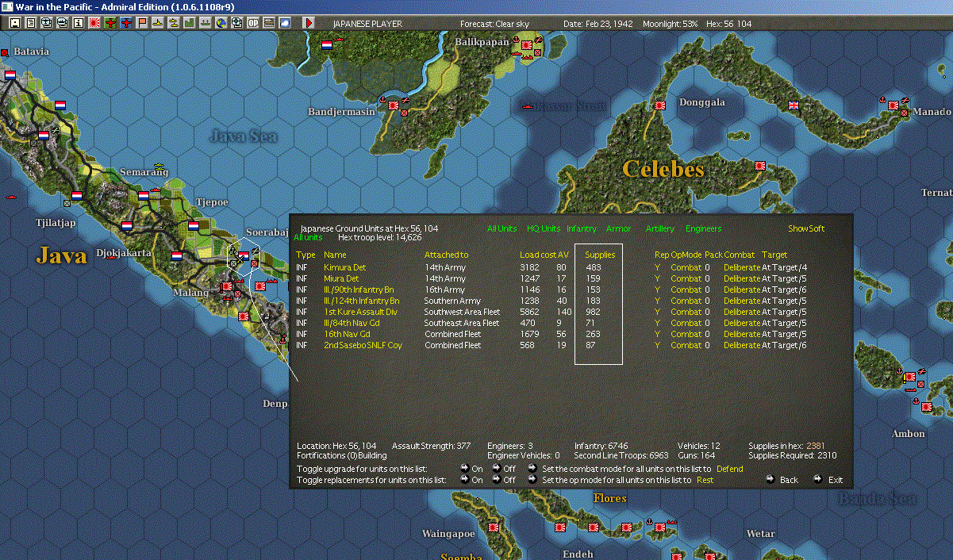Change 'Deliberate' mode for Miura Det
The image size is (953, 560).
tap(742, 278)
